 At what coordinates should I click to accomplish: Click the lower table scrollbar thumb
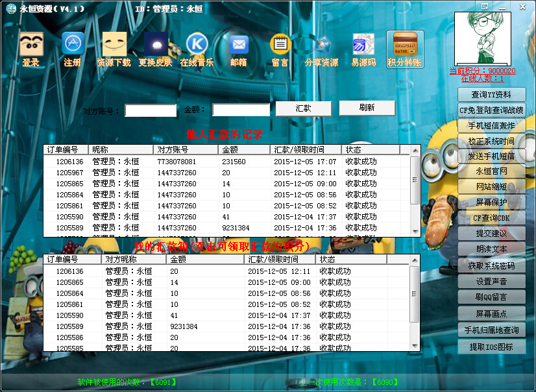click(414, 294)
